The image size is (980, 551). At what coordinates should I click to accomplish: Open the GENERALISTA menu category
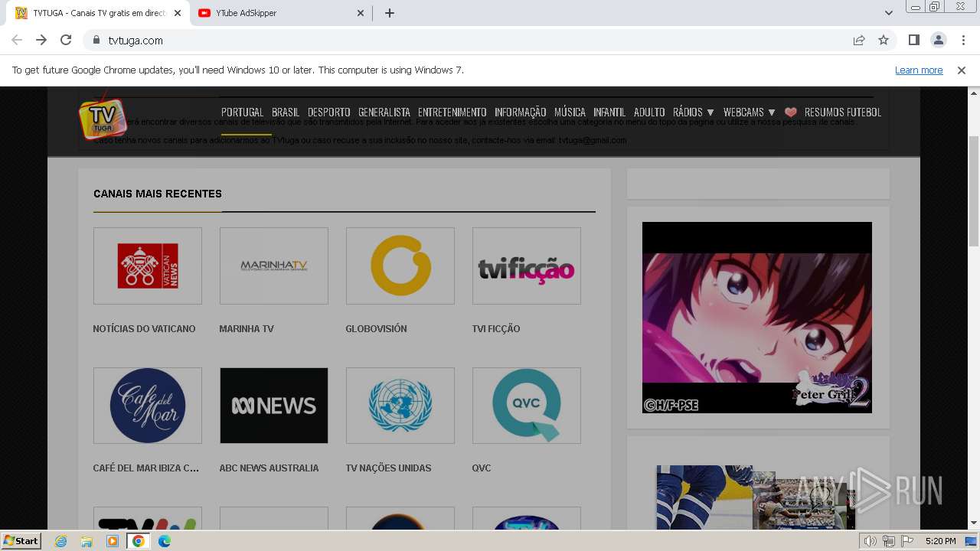pyautogui.click(x=384, y=112)
